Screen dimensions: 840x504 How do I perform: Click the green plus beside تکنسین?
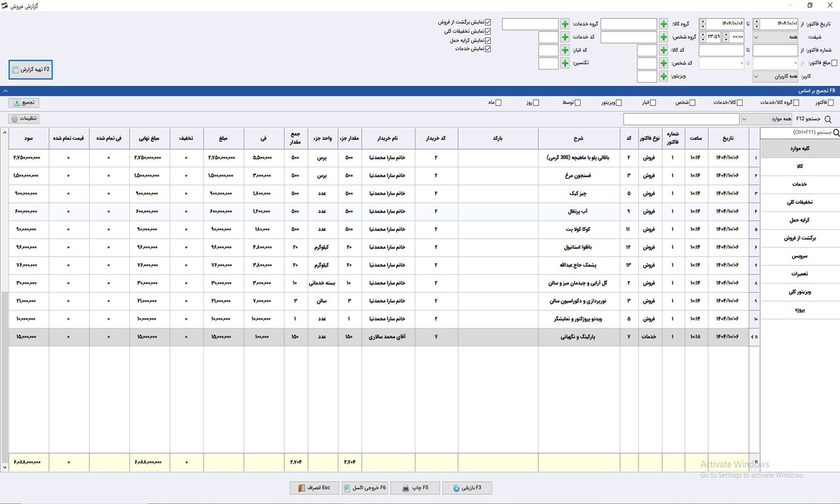coord(565,64)
